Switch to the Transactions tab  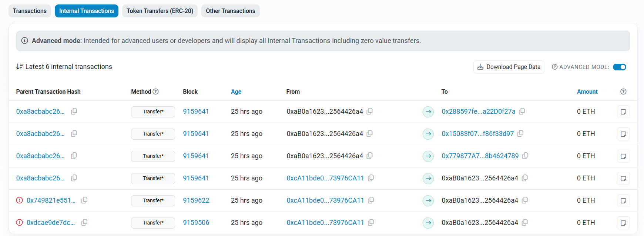pyautogui.click(x=30, y=11)
